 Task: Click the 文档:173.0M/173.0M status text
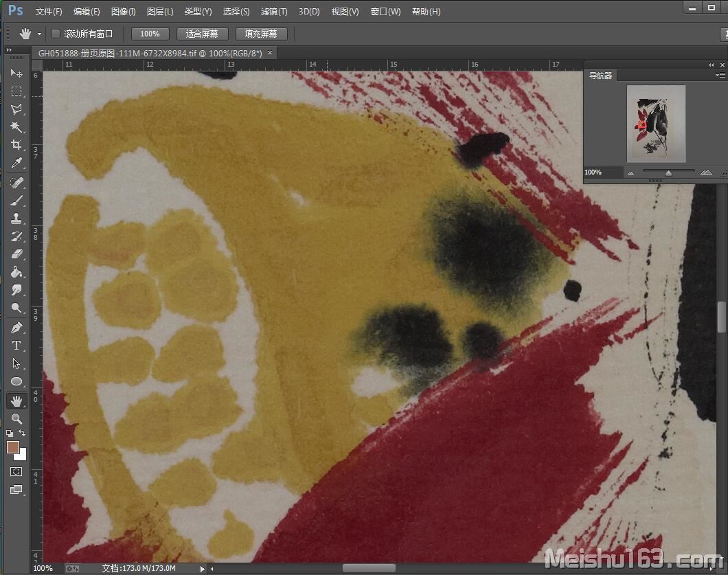click(139, 569)
